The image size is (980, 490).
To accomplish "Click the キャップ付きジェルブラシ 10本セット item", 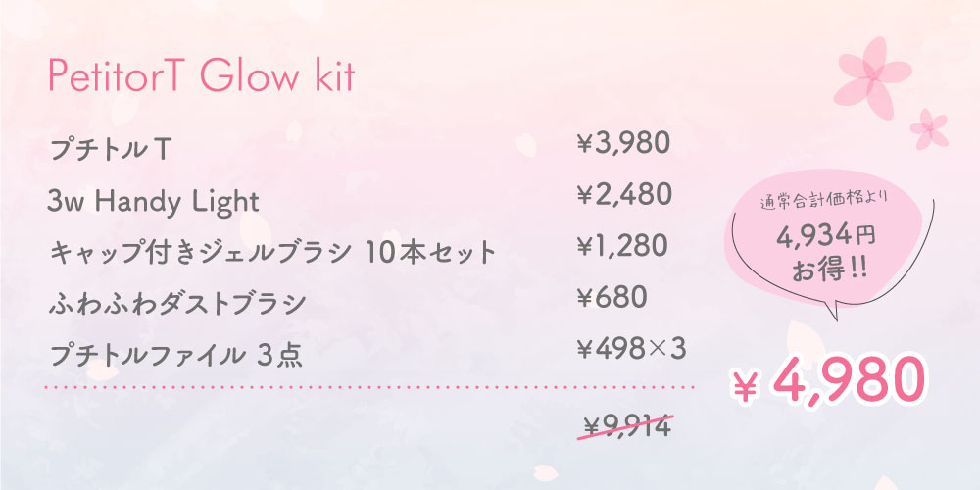I will 272,253.
